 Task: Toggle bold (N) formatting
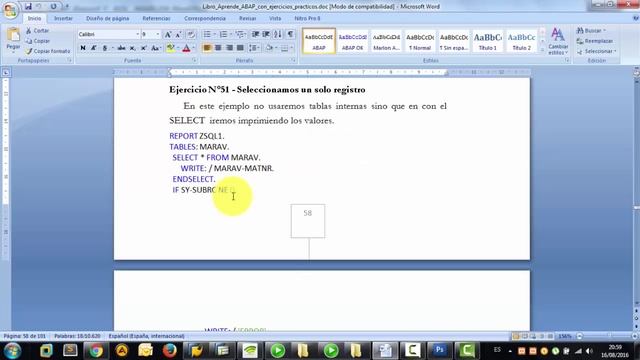coord(83,48)
